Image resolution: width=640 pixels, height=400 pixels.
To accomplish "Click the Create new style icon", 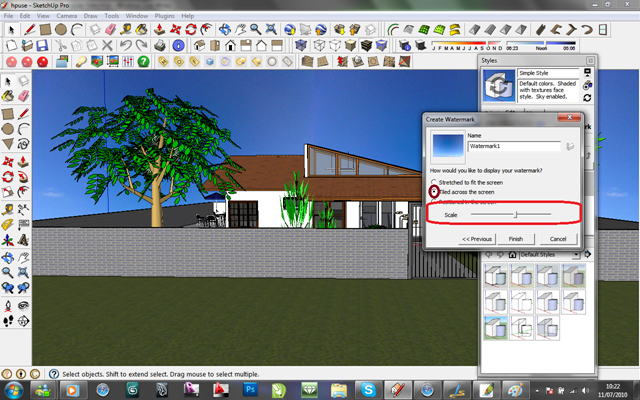I will pyautogui.click(x=587, y=85).
